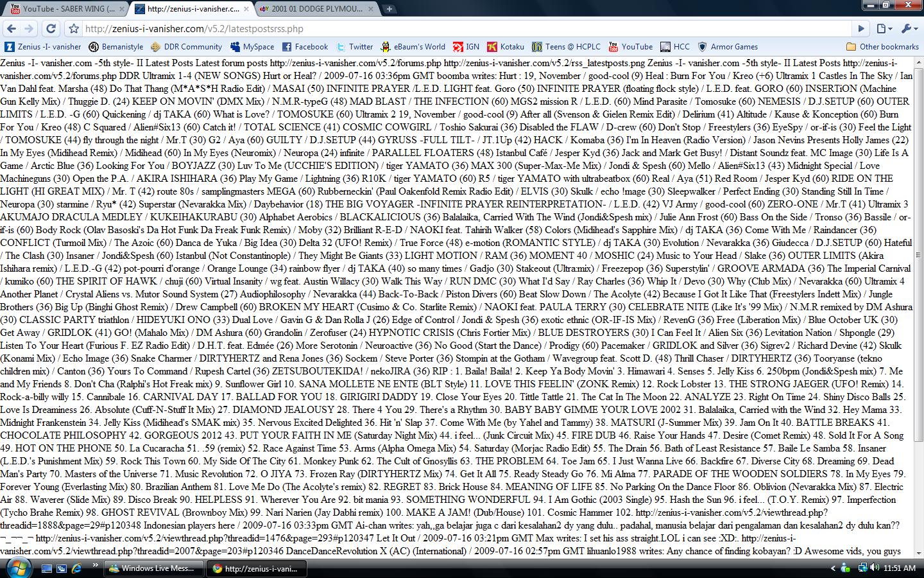Close the YouTube SABER WING tab

[x=121, y=9]
